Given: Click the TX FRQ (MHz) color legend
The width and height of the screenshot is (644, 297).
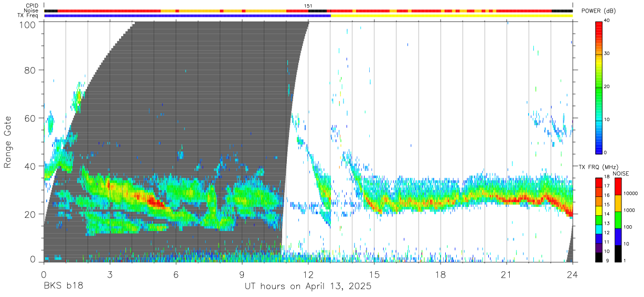Looking at the screenshot, I should coord(599,220).
